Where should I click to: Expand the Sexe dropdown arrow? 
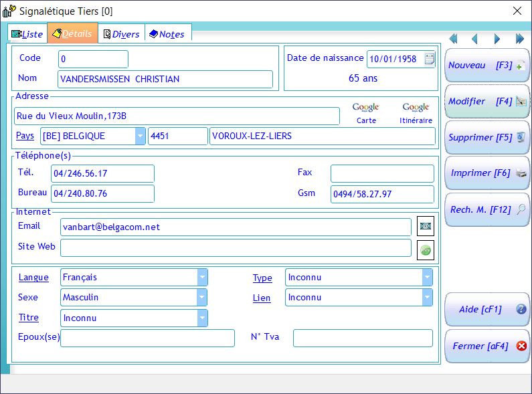[202, 297]
